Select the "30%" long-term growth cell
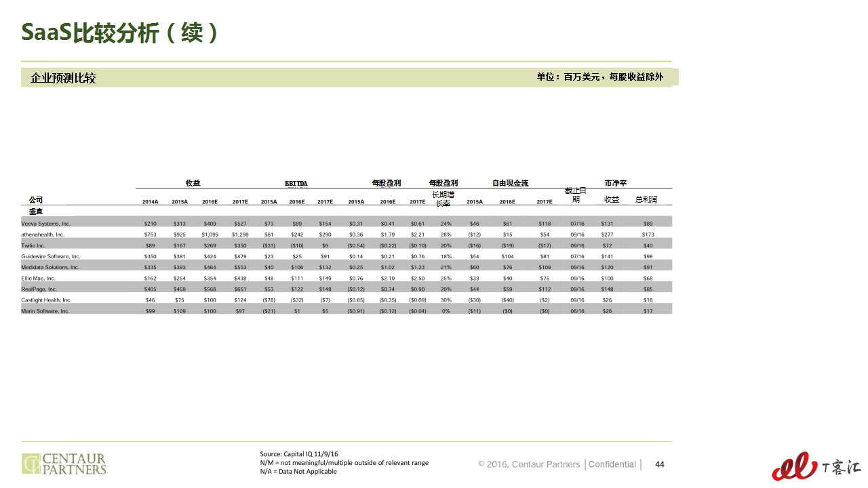Screen dimensions: 868x488 (x=446, y=300)
